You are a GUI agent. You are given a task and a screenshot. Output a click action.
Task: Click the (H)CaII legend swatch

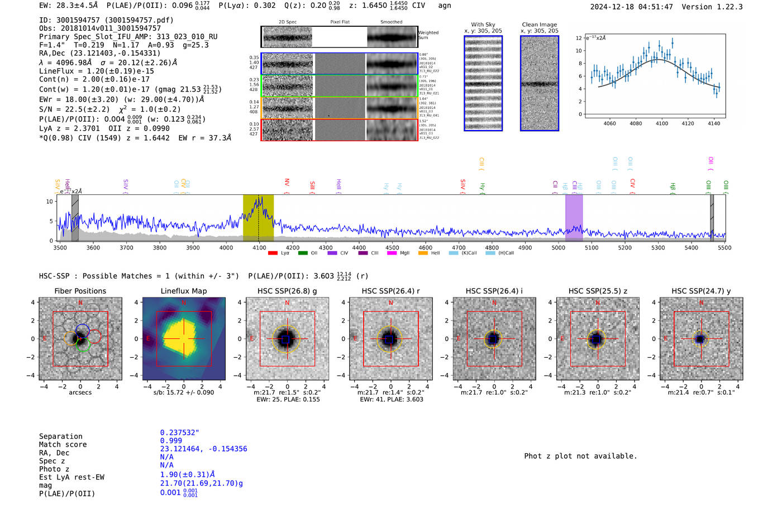(x=490, y=253)
